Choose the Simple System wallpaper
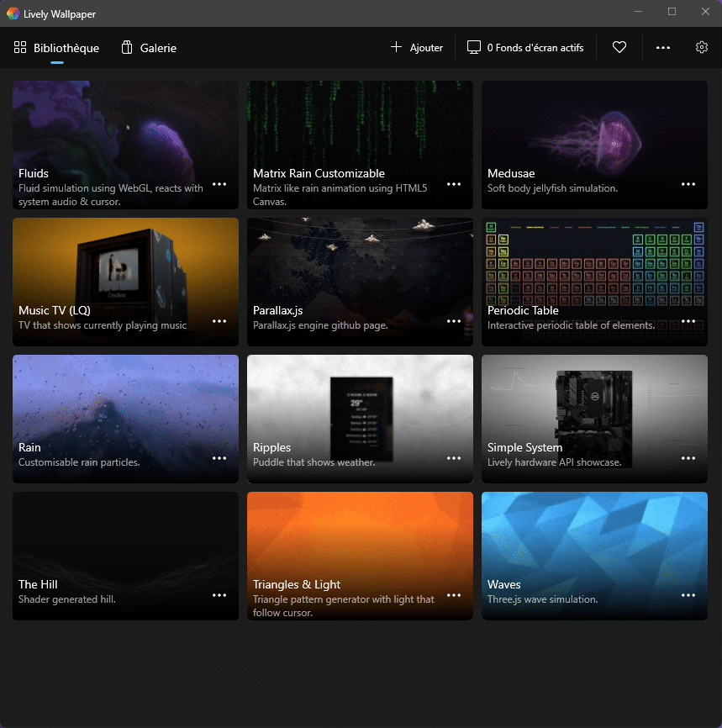Screen dimensions: 722x728 (594, 404)
